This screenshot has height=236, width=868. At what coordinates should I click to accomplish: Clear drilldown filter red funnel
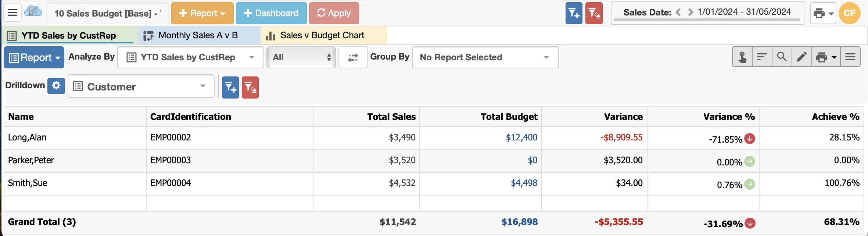click(x=250, y=87)
